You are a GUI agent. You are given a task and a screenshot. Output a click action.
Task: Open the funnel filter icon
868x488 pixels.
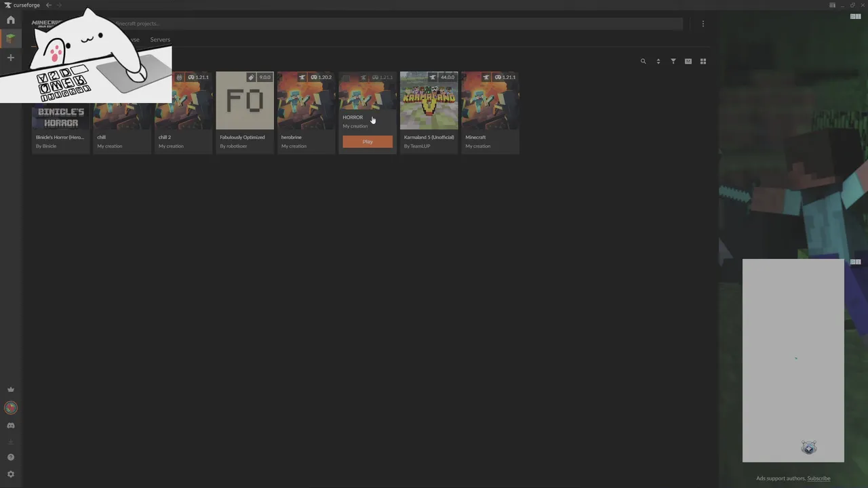coord(673,61)
